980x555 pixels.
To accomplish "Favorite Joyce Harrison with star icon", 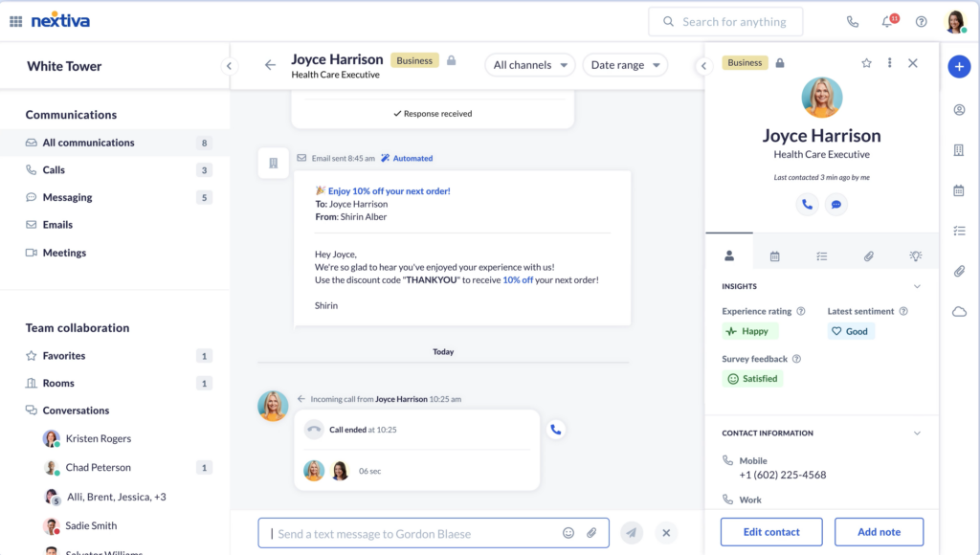I will click(866, 63).
